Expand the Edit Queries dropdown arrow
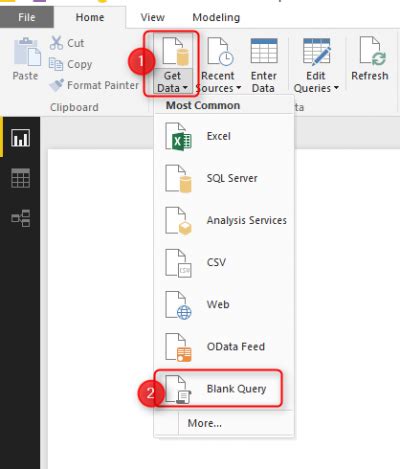 [x=336, y=88]
